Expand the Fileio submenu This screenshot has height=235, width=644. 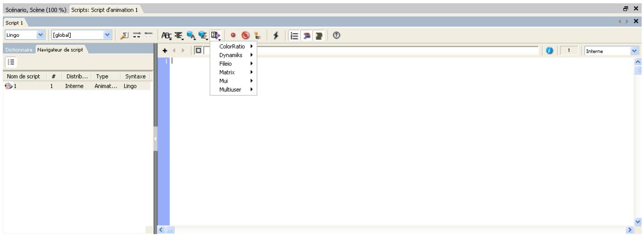pos(234,64)
